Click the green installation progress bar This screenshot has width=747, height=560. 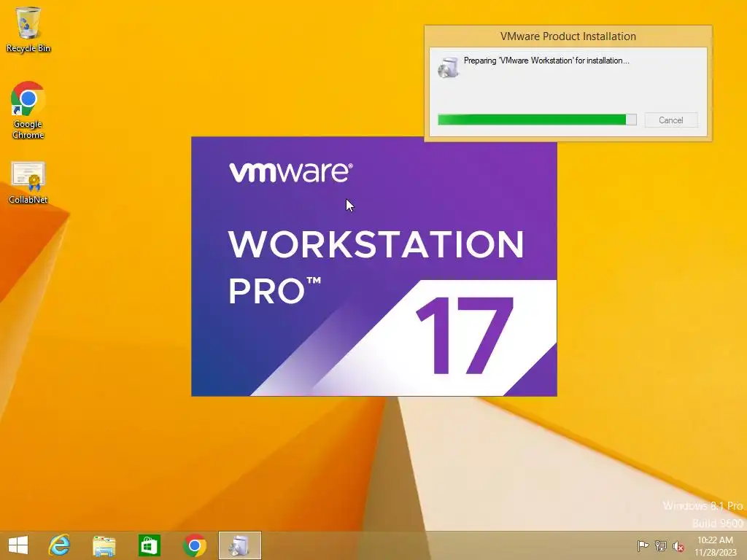point(537,120)
